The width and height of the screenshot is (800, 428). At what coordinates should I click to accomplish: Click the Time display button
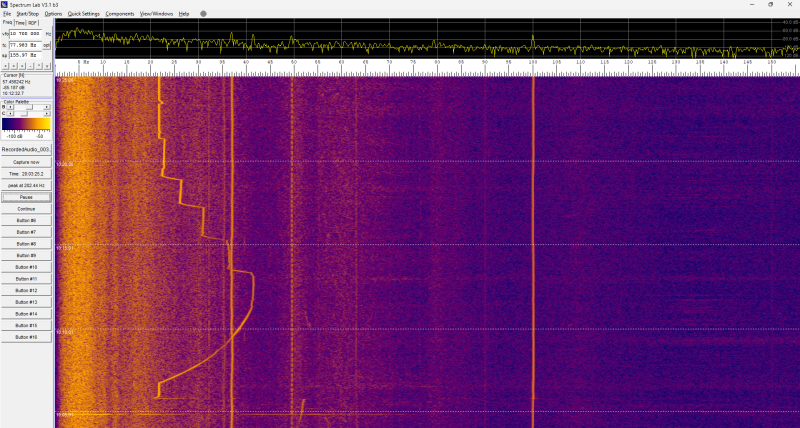[26, 174]
